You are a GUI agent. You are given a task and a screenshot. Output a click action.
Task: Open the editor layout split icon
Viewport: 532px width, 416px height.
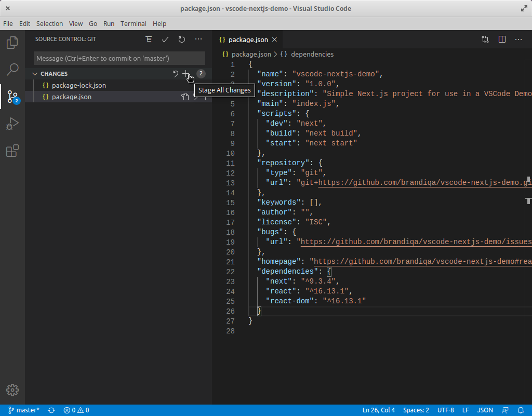502,39
